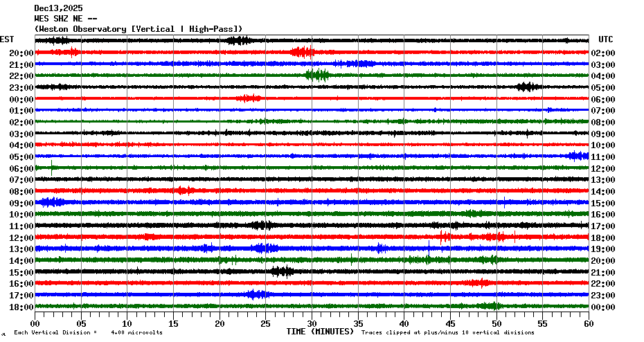Image resolution: width=644 pixels, height=342 pixels.
Task: Select the 09:00 EST row label
Action: (x=21, y=203)
